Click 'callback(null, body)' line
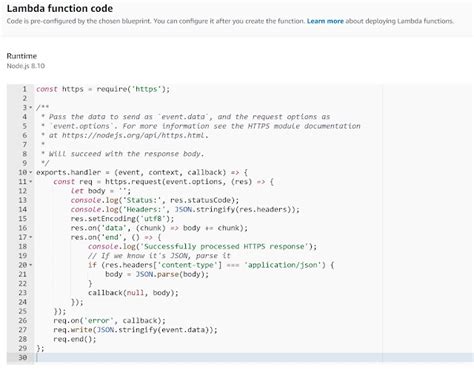The height and width of the screenshot is (369, 474). pos(133,293)
